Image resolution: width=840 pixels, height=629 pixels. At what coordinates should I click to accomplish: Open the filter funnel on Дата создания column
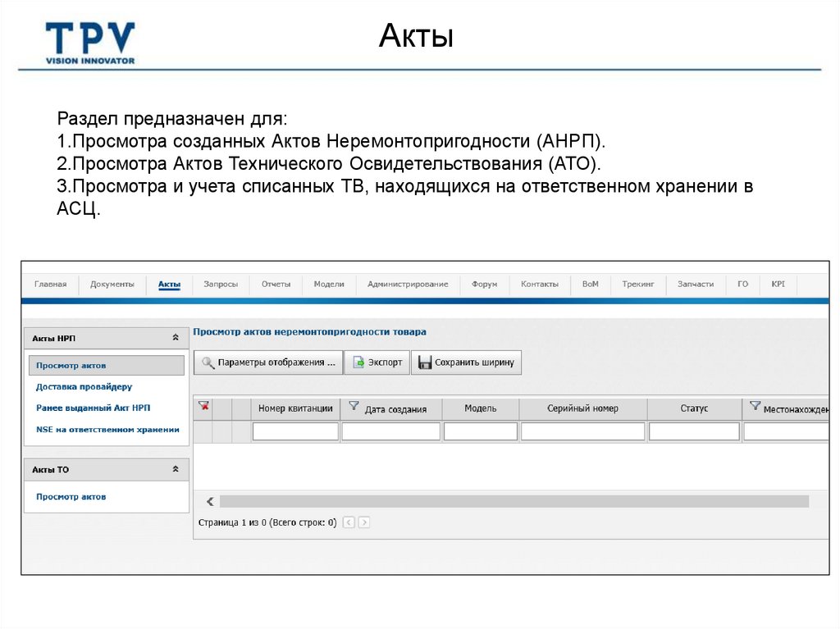pos(353,404)
